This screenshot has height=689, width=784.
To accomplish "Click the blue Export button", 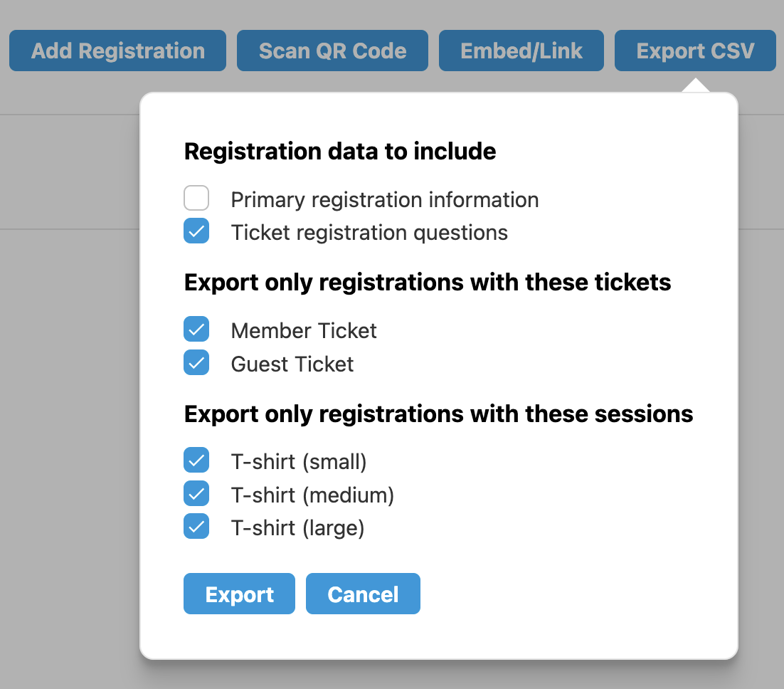I will (x=239, y=594).
